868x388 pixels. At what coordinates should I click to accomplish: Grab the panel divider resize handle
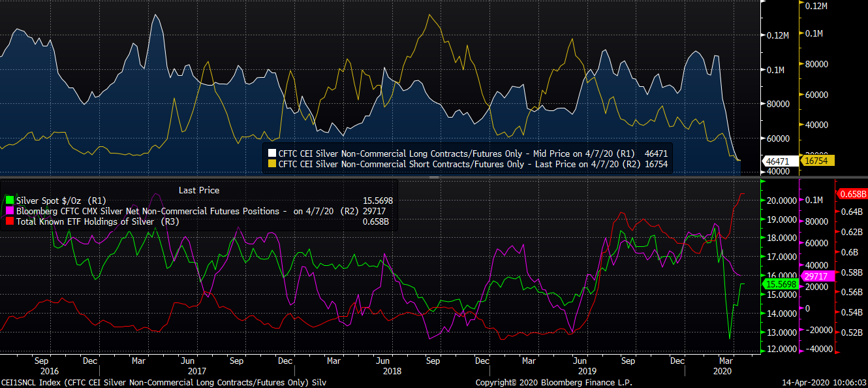click(x=434, y=177)
